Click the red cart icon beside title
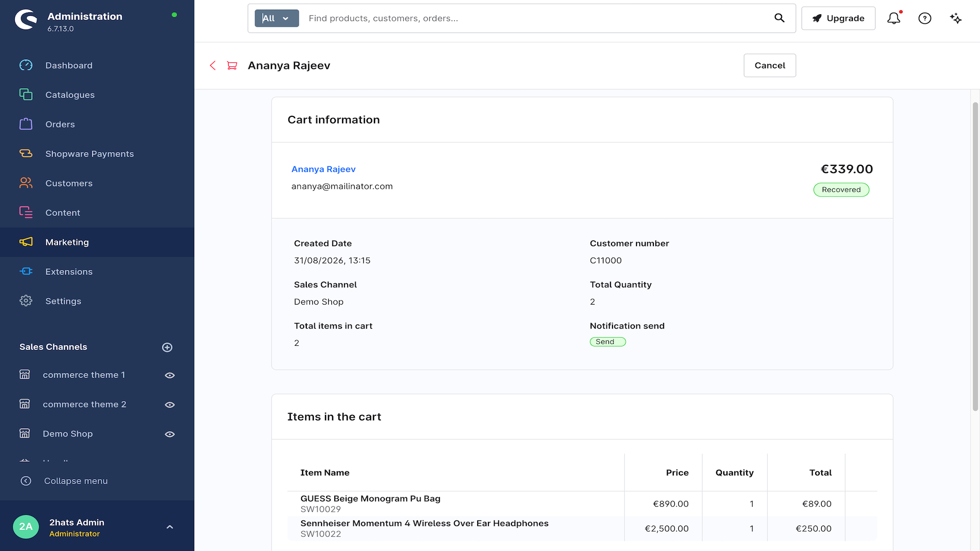The image size is (980, 551). [x=232, y=65]
